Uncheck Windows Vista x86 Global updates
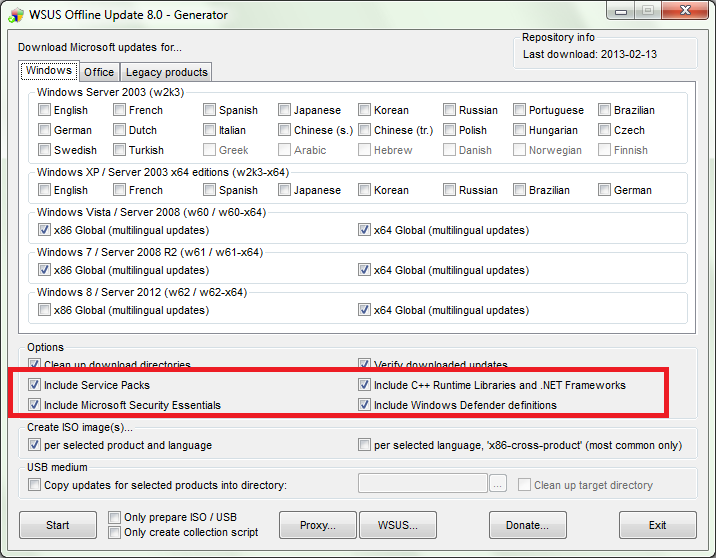The image size is (716, 558). tap(45, 230)
